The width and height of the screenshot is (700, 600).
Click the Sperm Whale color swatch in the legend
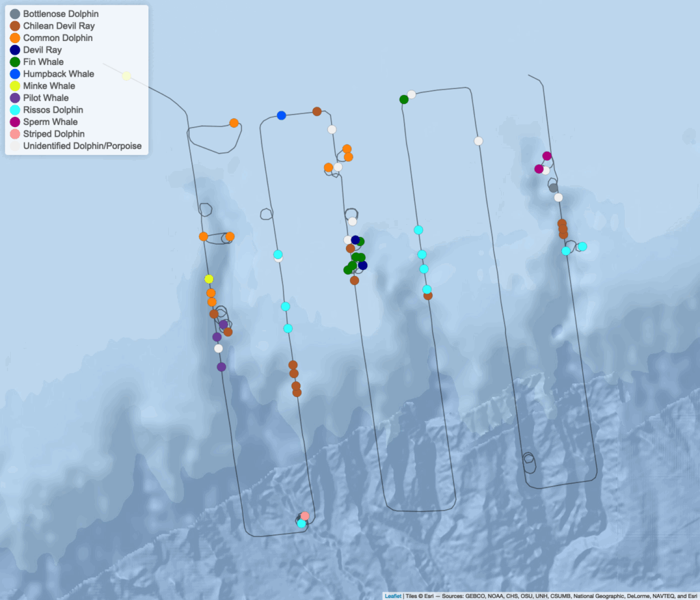15,122
